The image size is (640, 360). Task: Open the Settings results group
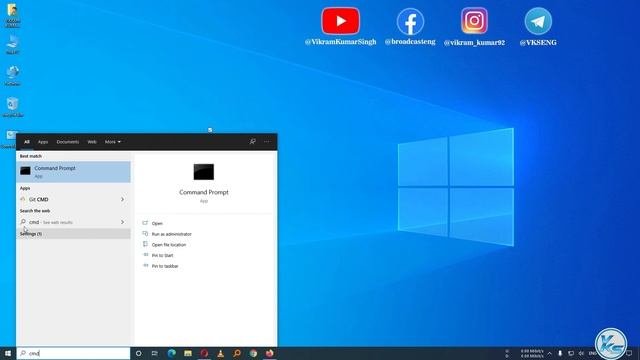[x=73, y=233]
